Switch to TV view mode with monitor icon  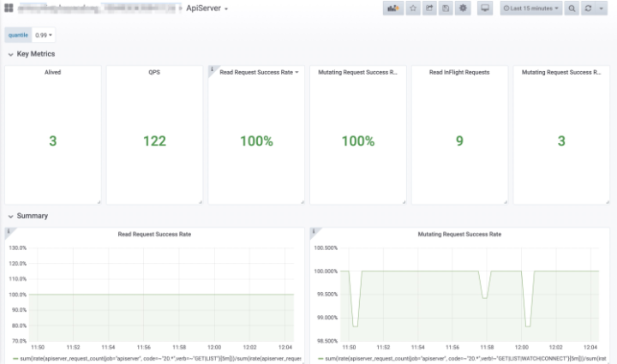coord(485,9)
